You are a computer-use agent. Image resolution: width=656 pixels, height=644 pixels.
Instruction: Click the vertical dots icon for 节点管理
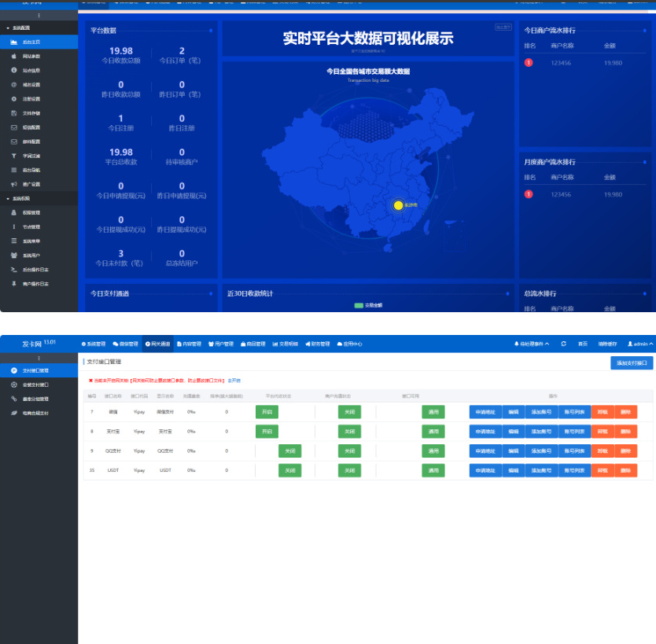point(14,226)
